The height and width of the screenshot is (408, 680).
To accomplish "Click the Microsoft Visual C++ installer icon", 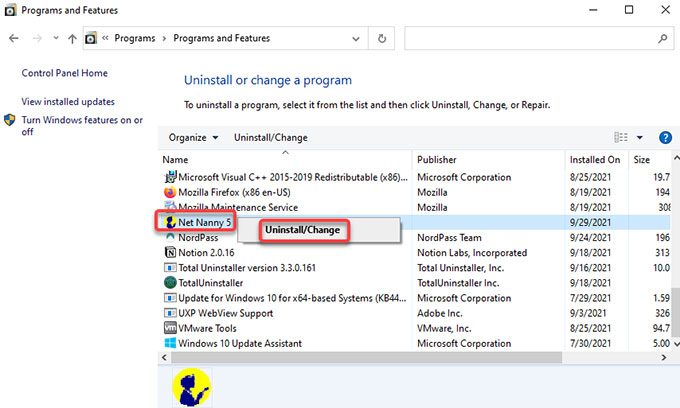I will [x=170, y=177].
